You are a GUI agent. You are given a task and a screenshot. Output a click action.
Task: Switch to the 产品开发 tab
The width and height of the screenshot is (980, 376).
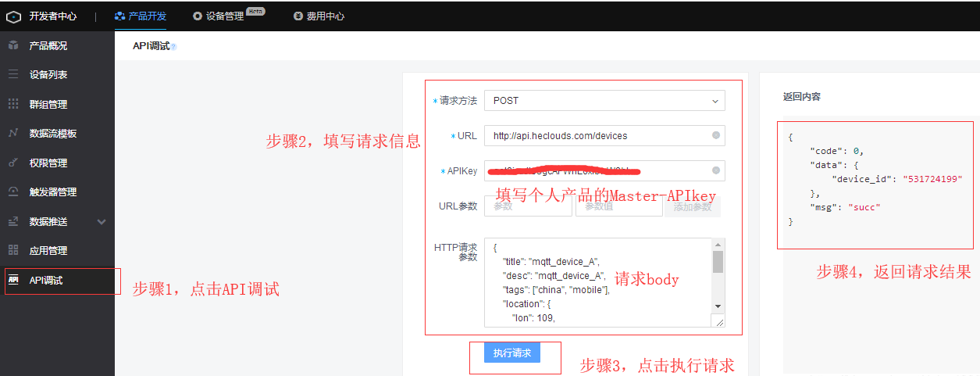pos(140,16)
